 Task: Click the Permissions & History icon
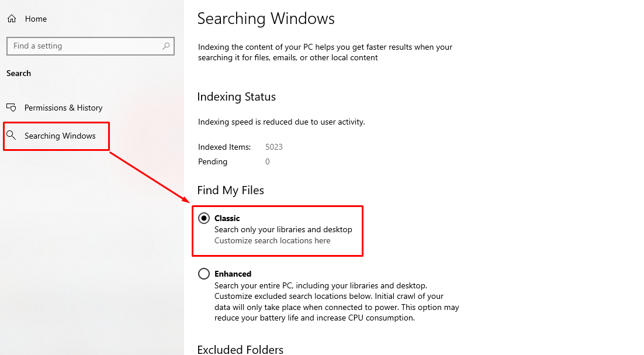pos(11,108)
